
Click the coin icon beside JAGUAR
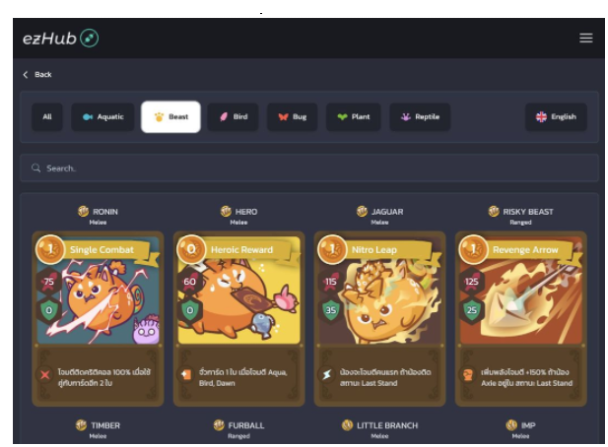(x=362, y=211)
